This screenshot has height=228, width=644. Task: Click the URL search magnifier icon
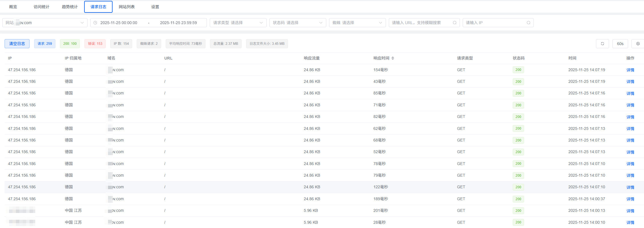tap(454, 23)
